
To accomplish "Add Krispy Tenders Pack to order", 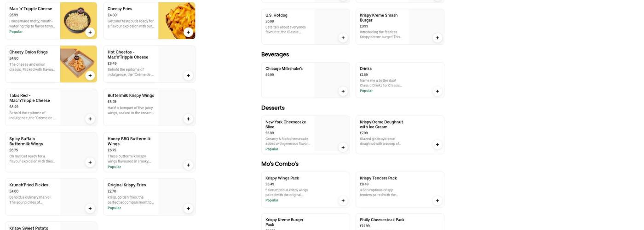I will 437,201.
